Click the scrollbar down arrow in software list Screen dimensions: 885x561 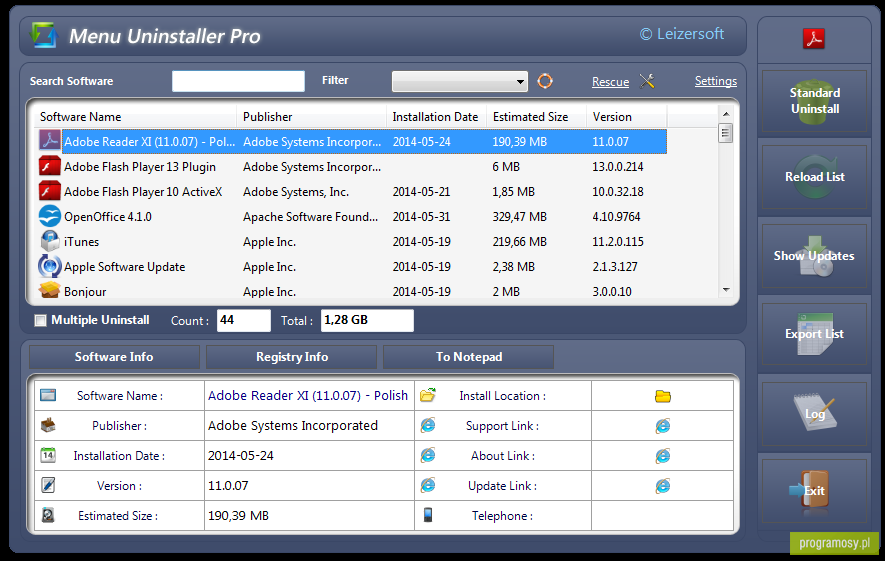click(x=726, y=290)
